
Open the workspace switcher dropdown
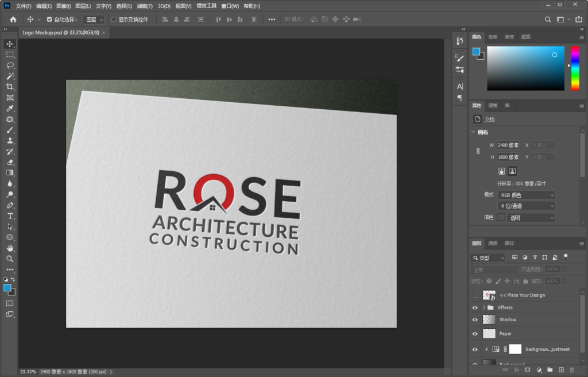[564, 20]
